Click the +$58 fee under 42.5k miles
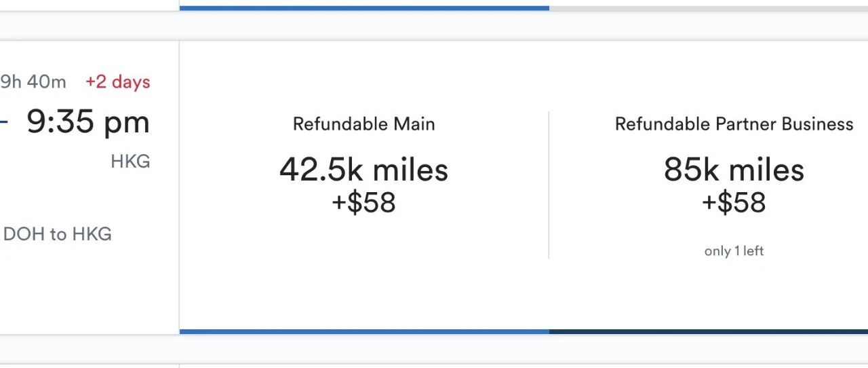The image size is (868, 368). 363,203
